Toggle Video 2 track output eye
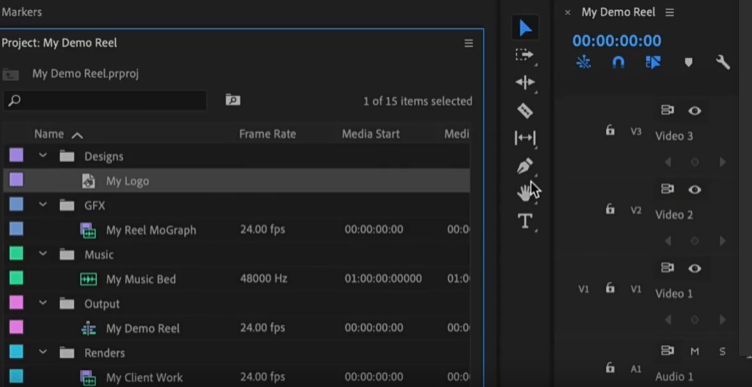Viewport: 752px width, 387px height. click(694, 190)
